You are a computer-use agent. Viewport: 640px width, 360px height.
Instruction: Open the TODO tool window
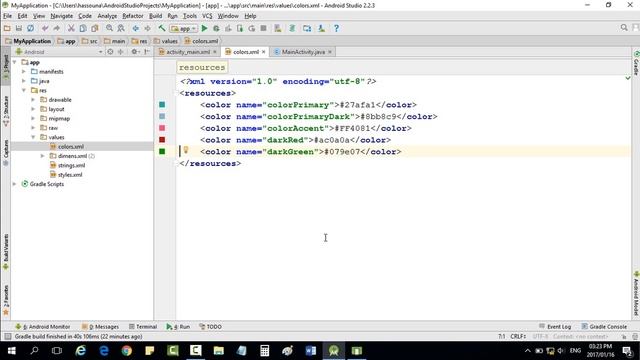[211, 327]
